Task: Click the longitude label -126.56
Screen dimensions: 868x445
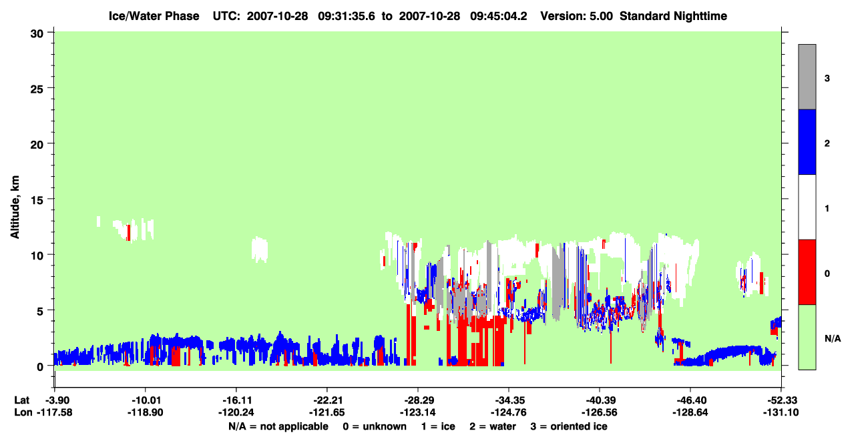Action: 599,412
